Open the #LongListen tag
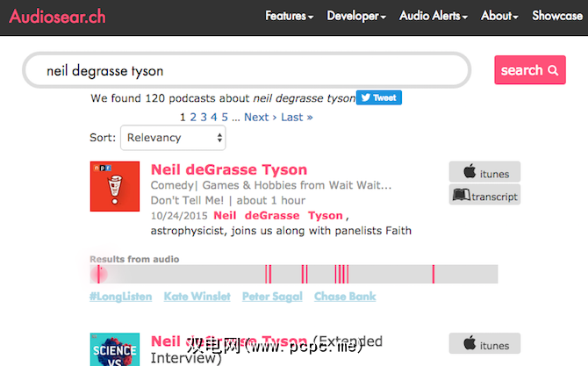Image resolution: width=588 pixels, height=366 pixels. [121, 297]
